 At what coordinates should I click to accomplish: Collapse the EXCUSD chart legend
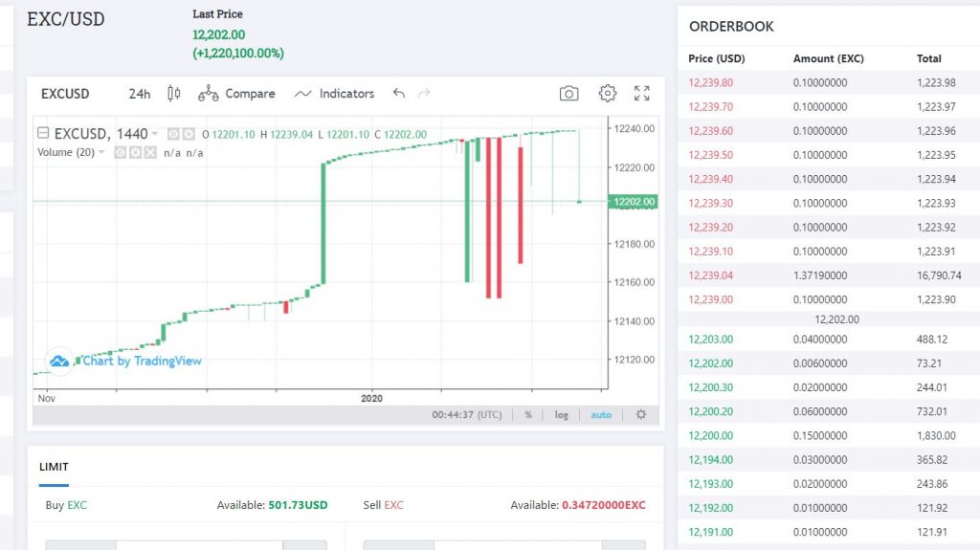coord(43,134)
